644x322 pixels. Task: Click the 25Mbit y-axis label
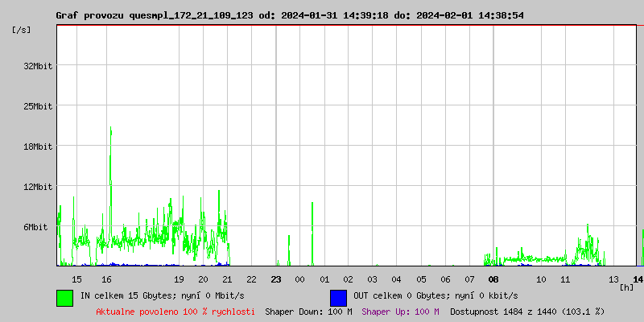tap(38, 106)
